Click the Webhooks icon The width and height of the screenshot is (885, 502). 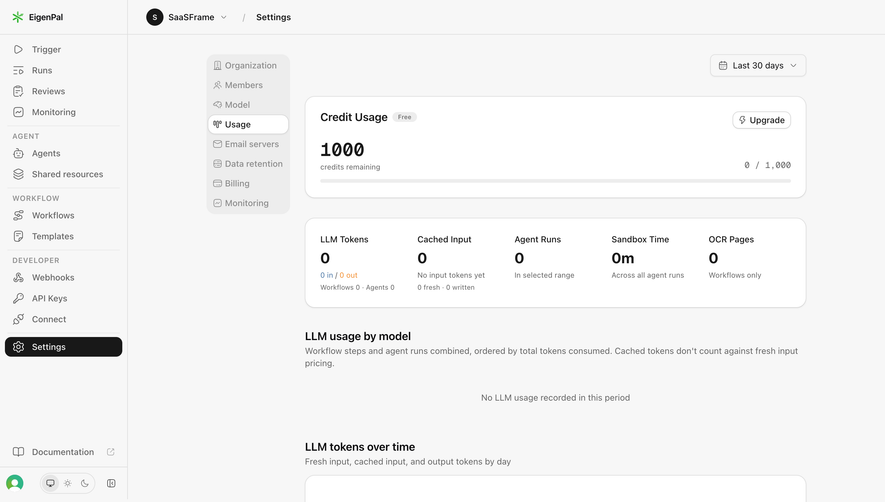tap(19, 277)
